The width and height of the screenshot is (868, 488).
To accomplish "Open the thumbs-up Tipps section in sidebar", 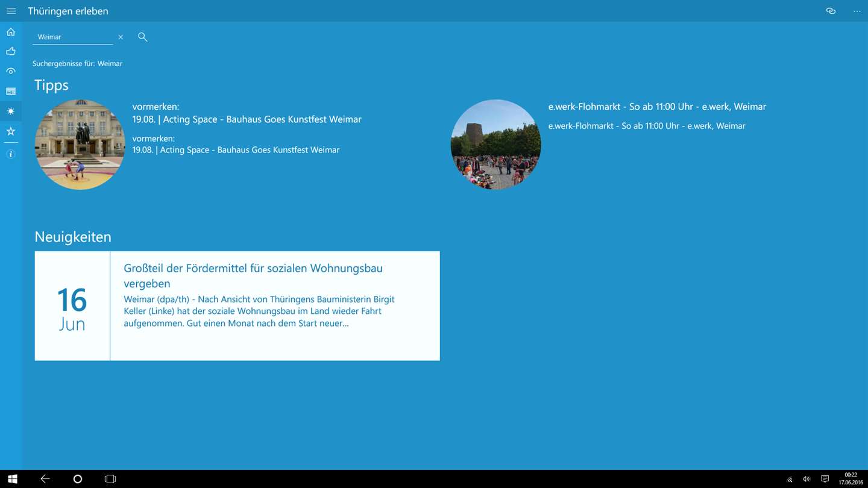I will click(x=11, y=52).
